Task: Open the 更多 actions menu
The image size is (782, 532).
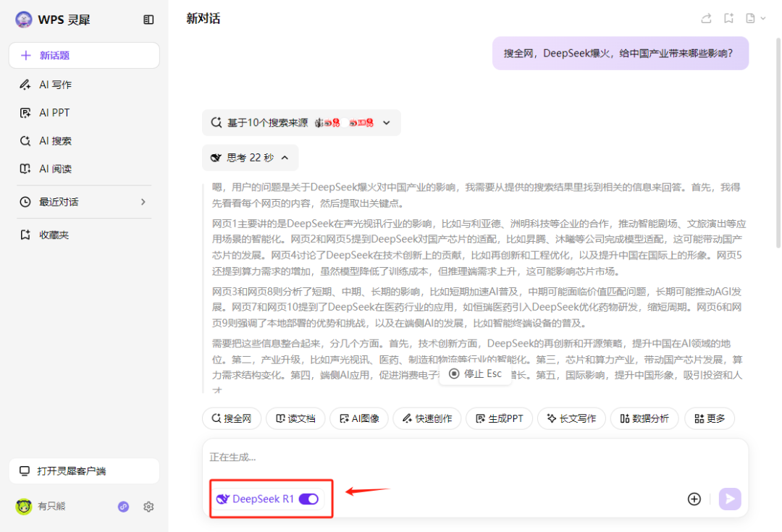Action: coord(710,418)
